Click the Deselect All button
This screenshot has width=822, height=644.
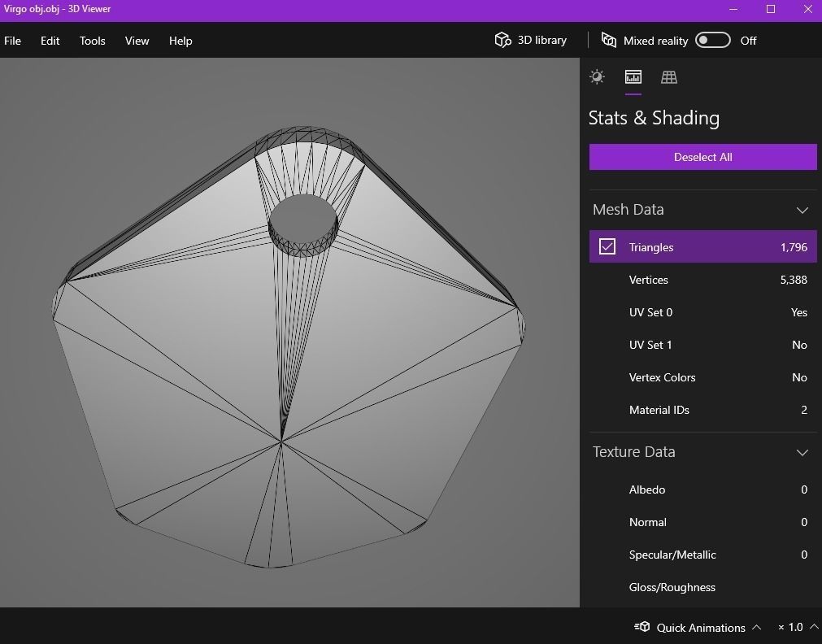tap(702, 157)
